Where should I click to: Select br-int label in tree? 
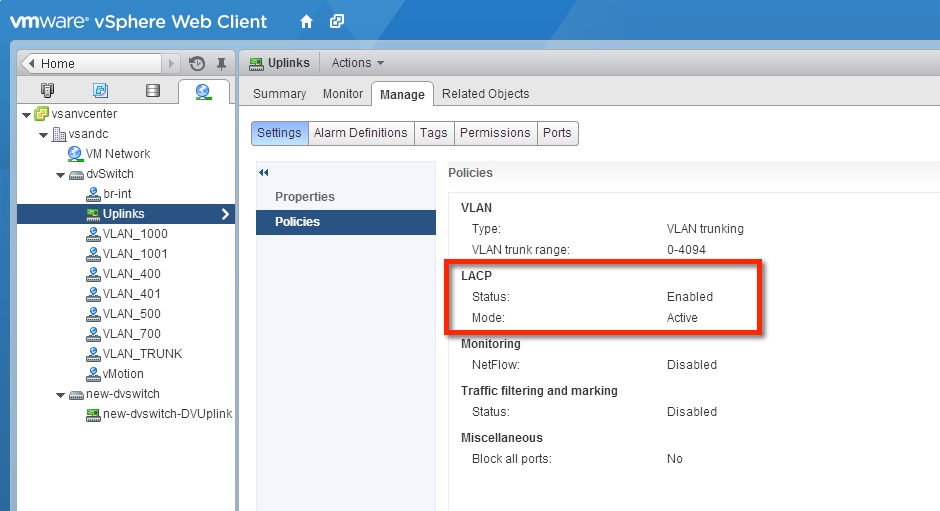tap(117, 194)
